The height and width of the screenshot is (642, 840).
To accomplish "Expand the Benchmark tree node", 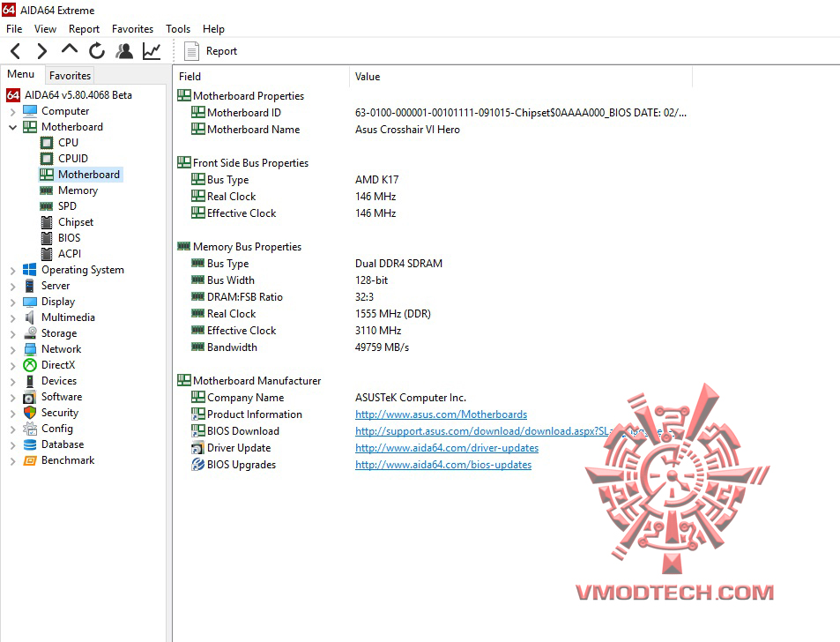I will tap(13, 461).
